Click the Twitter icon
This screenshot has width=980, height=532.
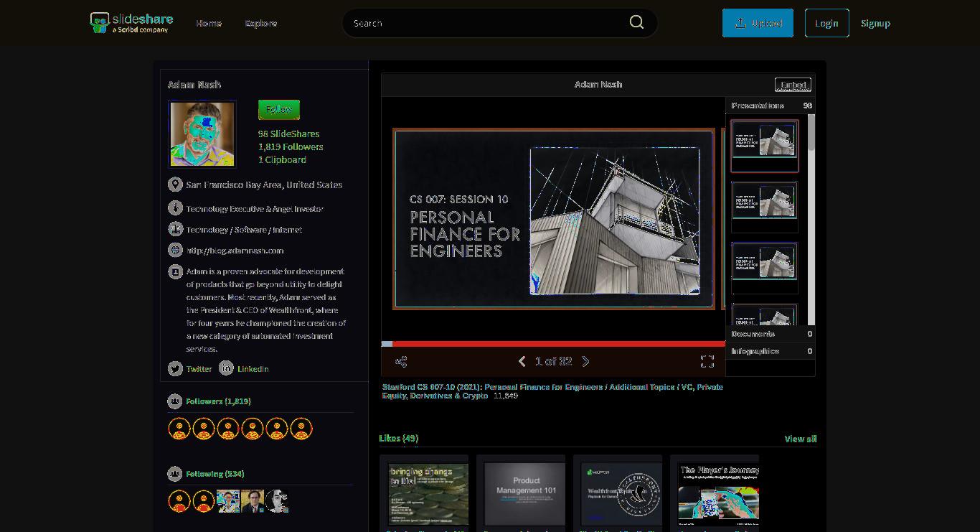(x=175, y=368)
